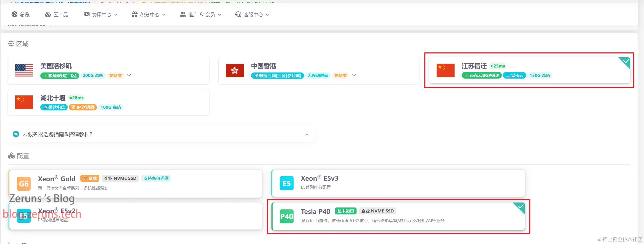Image resolution: width=644 pixels, height=244 pixels.
Task: Open the 客服中心 support menu
Action: click(x=252, y=14)
